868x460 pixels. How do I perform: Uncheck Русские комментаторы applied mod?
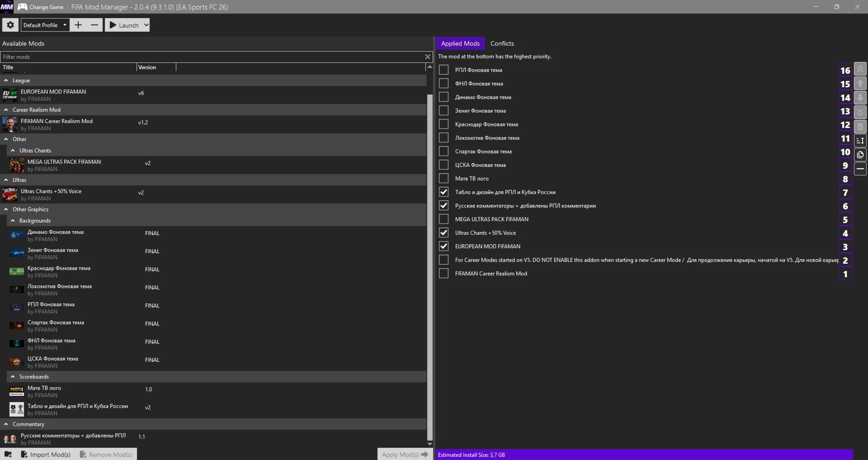pos(444,205)
